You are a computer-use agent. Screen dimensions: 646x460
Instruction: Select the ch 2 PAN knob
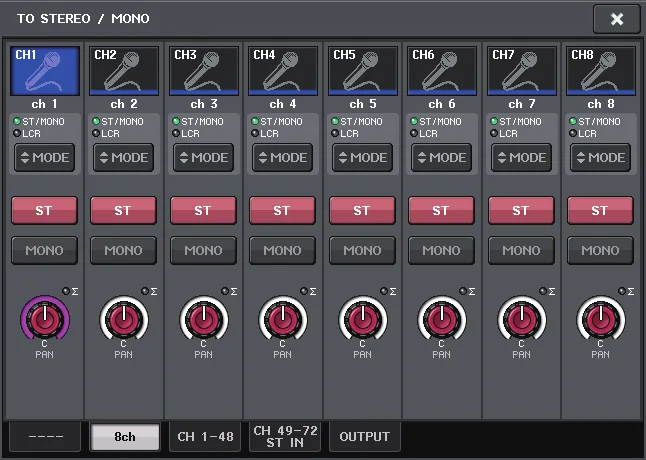point(124,320)
